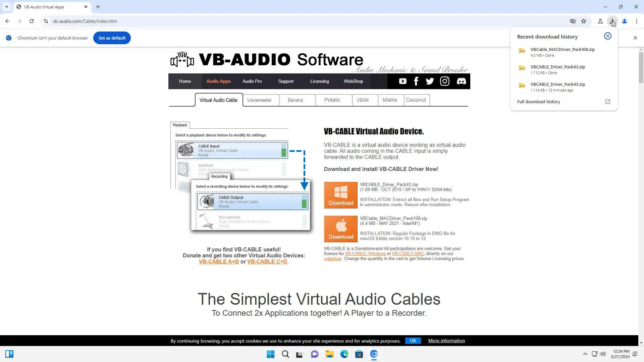Screen dimensions: 644x362
Task: Open the Discord icon link
Action: coord(461,81)
